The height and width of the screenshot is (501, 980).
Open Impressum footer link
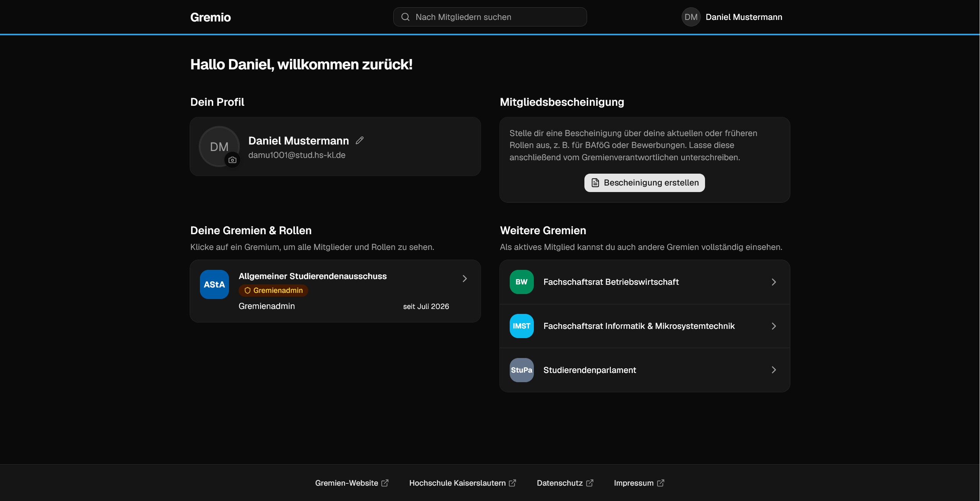[639, 483]
